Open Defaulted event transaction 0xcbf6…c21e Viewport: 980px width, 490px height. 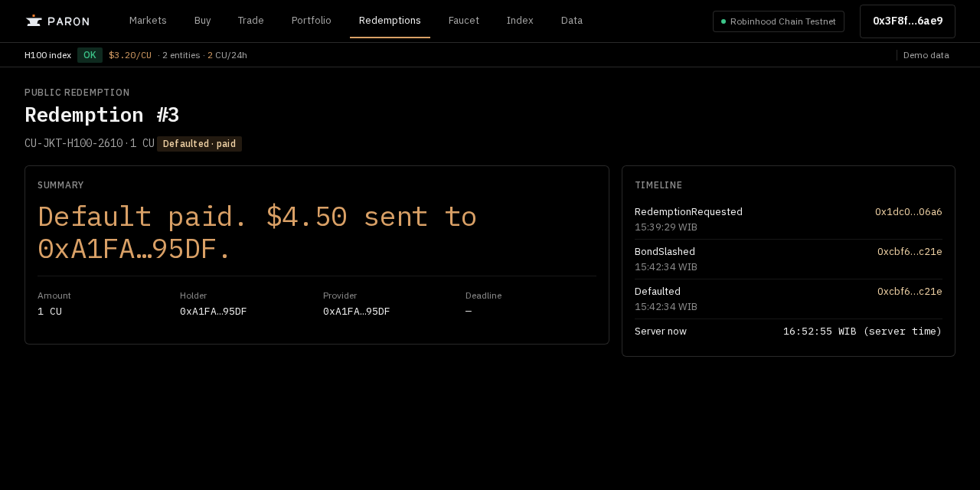coord(910,292)
